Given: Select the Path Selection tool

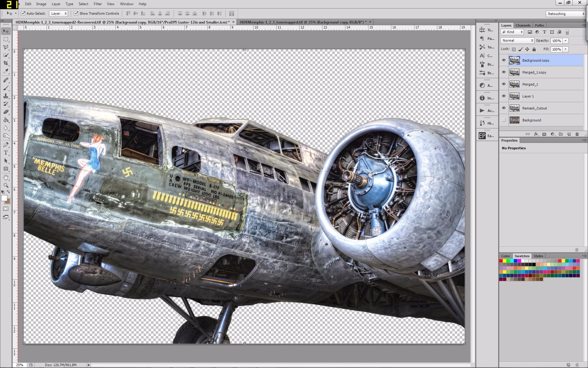Looking at the screenshot, I should [6, 161].
